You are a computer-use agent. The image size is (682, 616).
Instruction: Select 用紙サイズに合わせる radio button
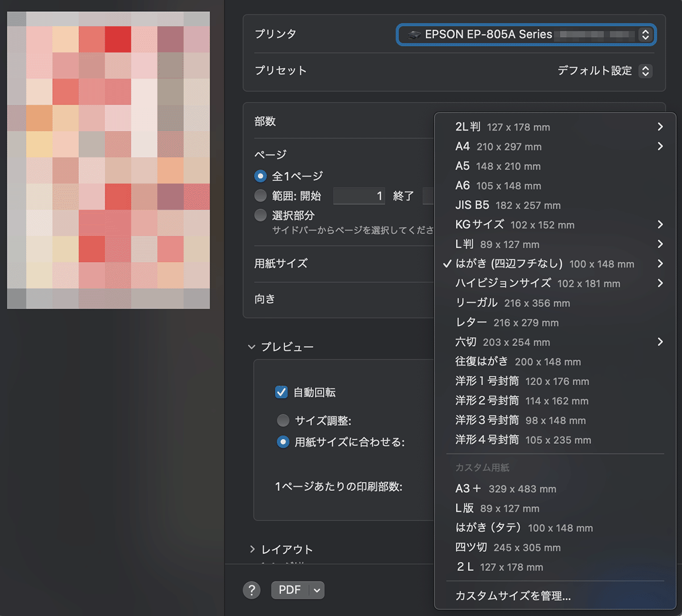(x=283, y=442)
